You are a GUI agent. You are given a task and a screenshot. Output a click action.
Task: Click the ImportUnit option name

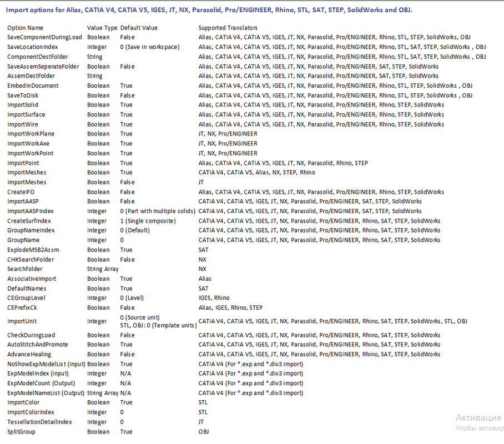coord(22,321)
